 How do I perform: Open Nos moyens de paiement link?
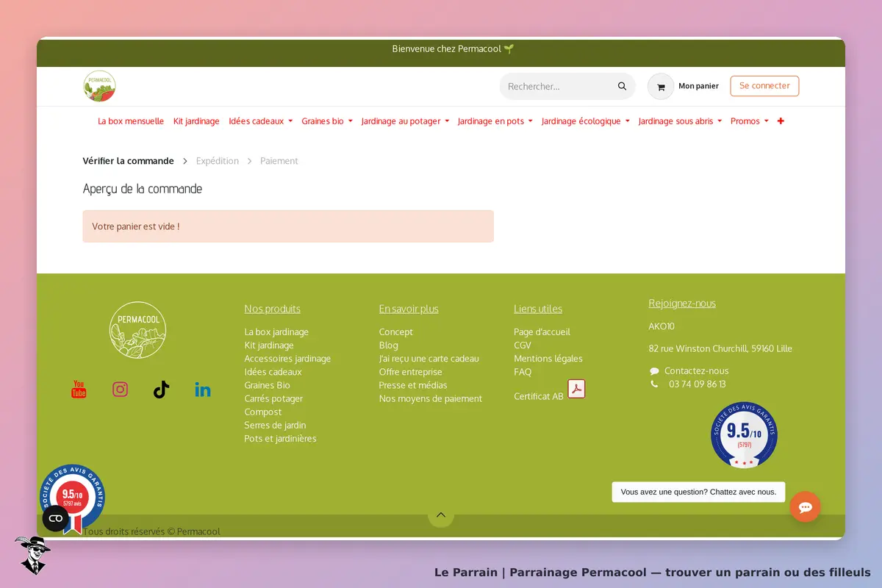click(431, 398)
